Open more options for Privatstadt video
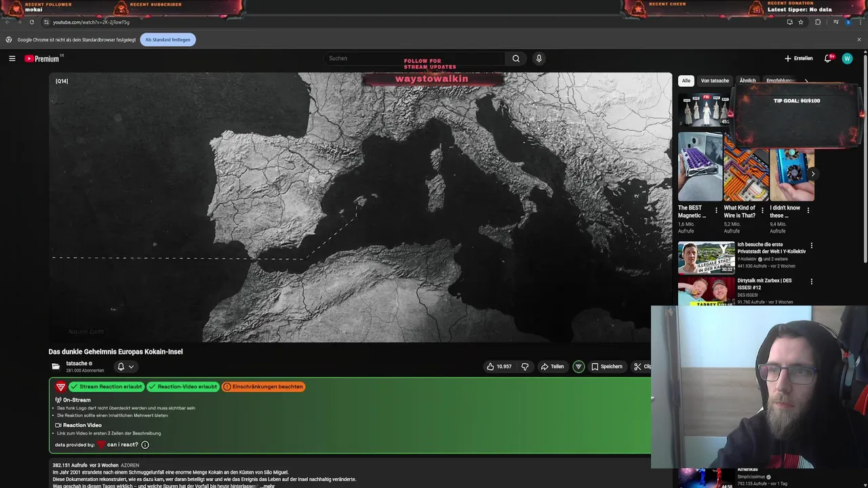The width and height of the screenshot is (868, 488). [811, 245]
